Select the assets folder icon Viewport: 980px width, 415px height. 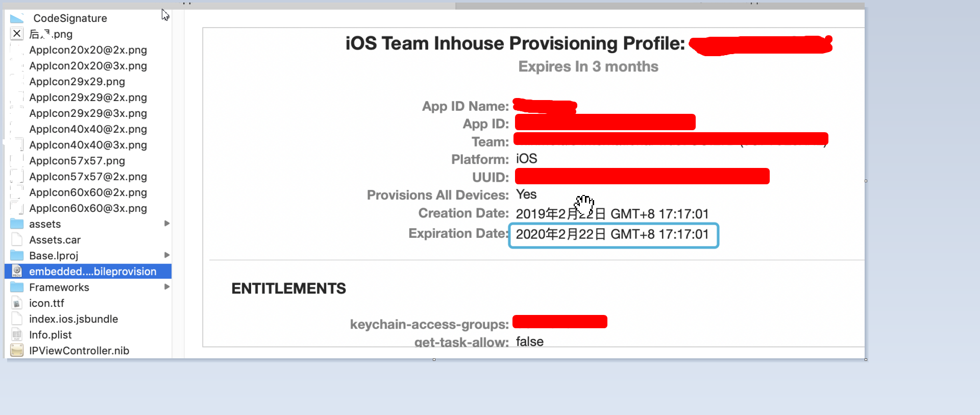click(x=17, y=224)
